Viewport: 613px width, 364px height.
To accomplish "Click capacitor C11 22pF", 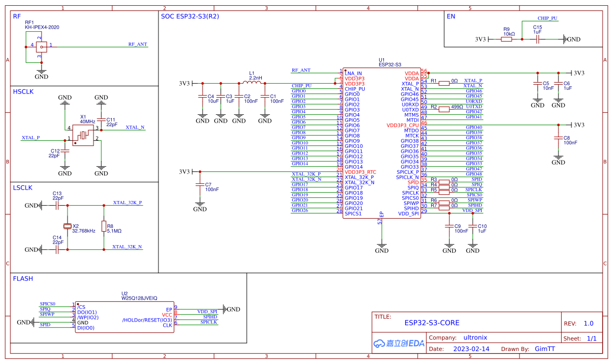I will (x=101, y=119).
